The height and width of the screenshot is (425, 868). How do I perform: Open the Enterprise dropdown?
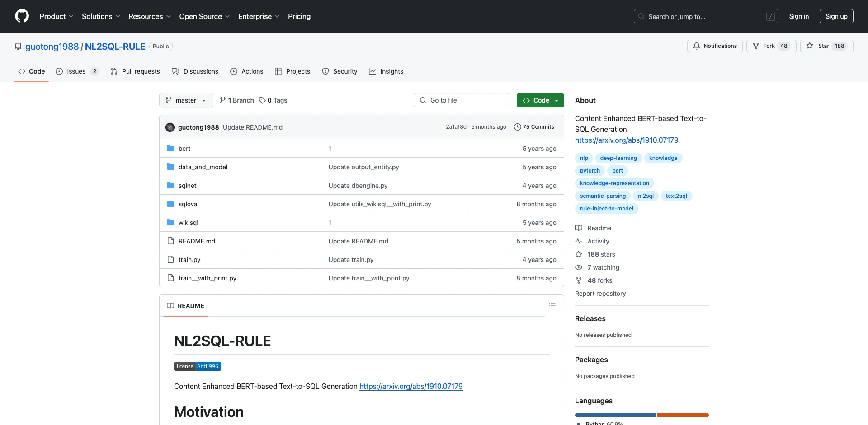pyautogui.click(x=259, y=16)
